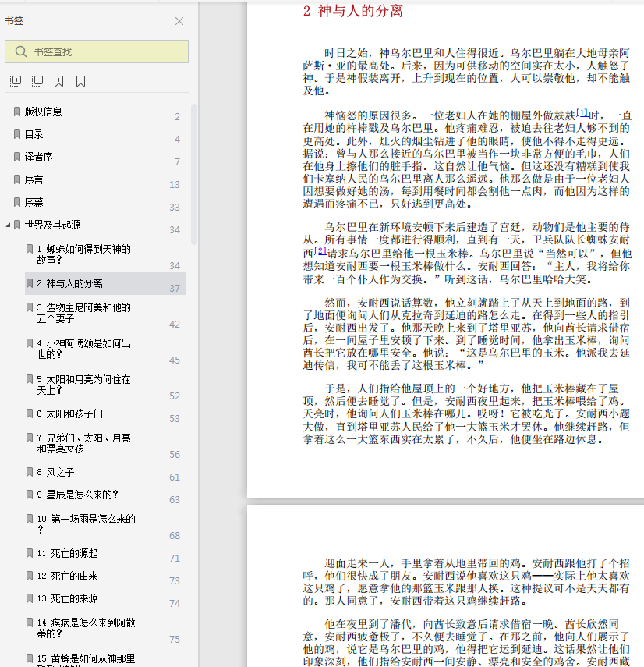Click bookmark icon beside 4 小神阿博颂
Viewport: 644px width, 667px height.
[x=30, y=342]
